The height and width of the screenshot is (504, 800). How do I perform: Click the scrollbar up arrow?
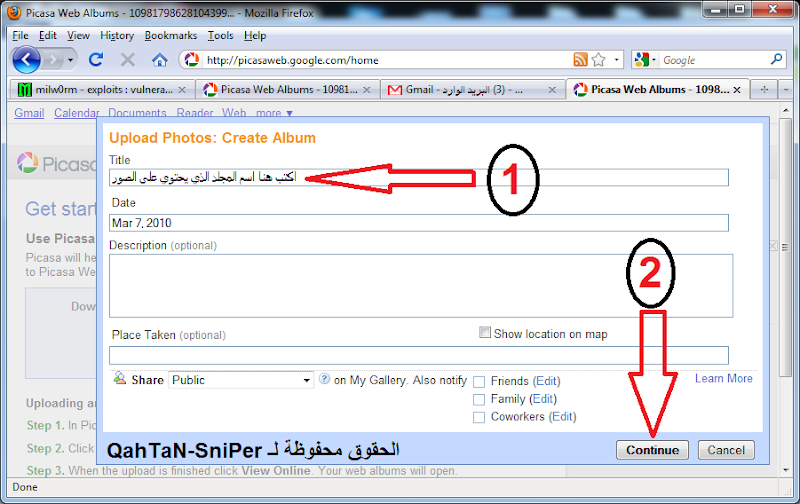(786, 109)
